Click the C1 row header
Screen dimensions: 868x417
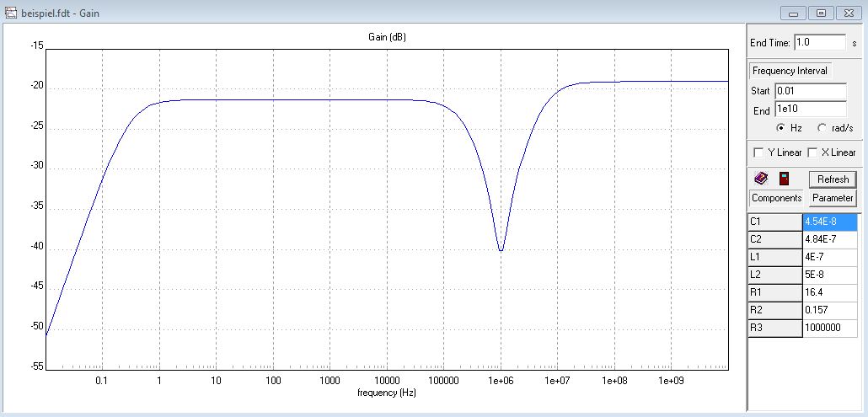[x=775, y=222]
